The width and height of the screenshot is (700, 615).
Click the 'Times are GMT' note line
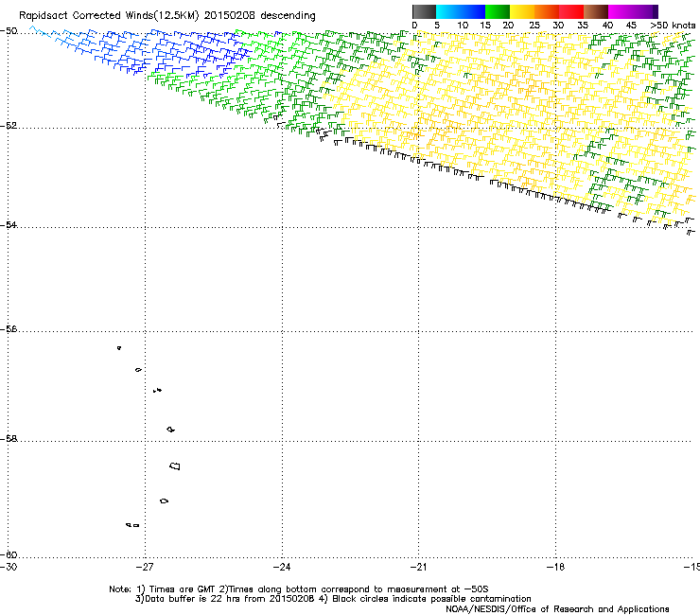click(x=299, y=589)
